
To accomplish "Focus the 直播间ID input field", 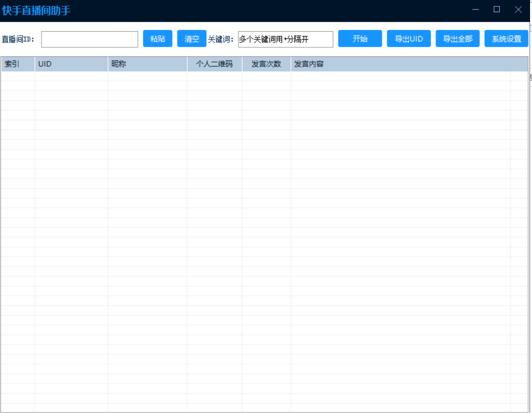I will [90, 40].
